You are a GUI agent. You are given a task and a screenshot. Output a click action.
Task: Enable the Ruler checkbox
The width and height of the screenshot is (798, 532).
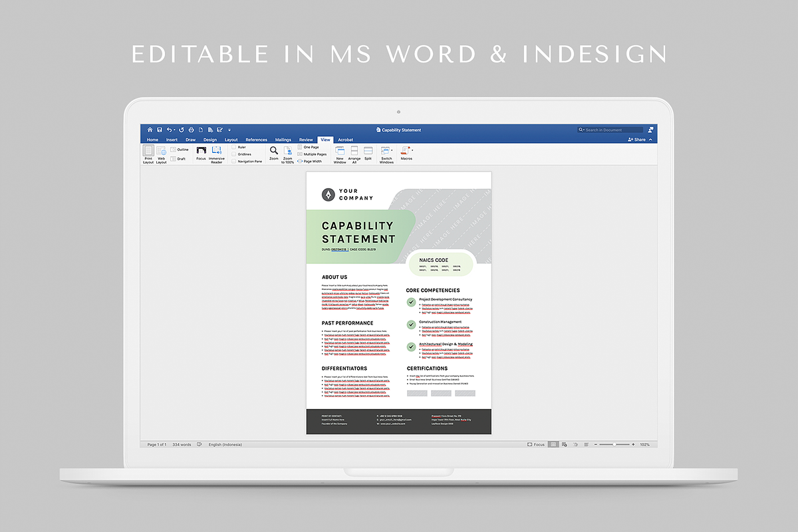point(233,147)
